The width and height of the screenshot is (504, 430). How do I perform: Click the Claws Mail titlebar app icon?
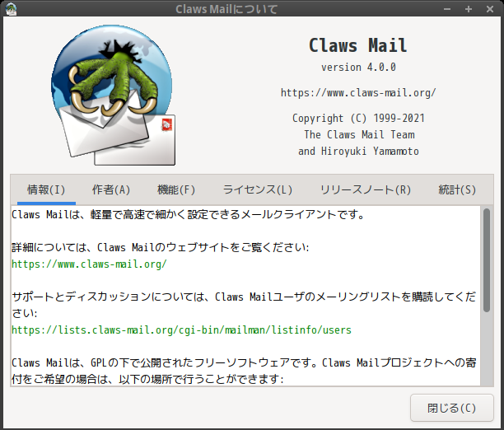point(12,9)
